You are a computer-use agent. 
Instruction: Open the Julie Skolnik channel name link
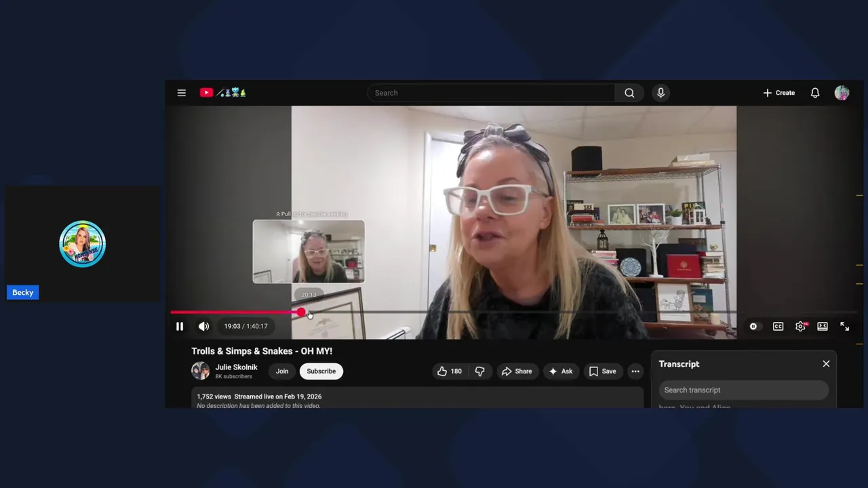coord(237,367)
